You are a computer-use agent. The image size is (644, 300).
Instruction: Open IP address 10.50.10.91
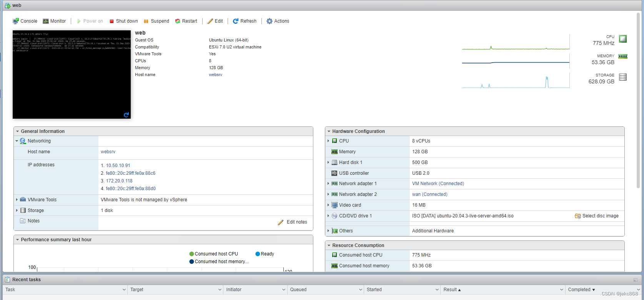(x=118, y=166)
